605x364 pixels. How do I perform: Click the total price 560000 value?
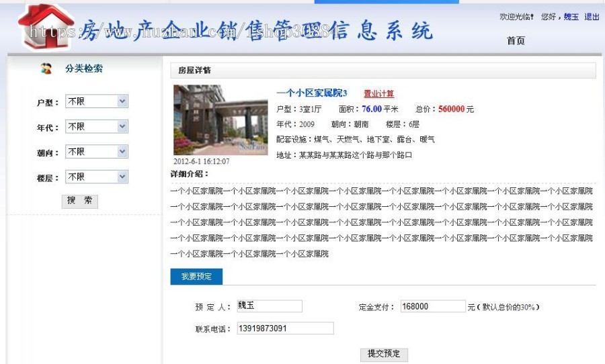tap(452, 109)
